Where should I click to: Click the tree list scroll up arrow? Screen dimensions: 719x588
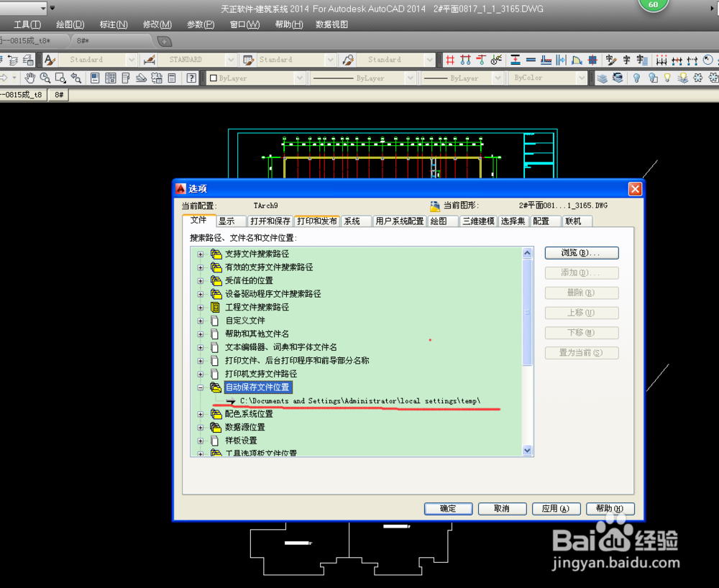tap(527, 253)
